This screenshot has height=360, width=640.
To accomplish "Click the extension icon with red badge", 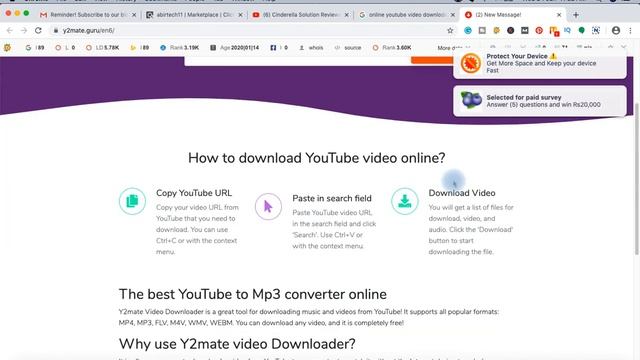I will pos(553,31).
